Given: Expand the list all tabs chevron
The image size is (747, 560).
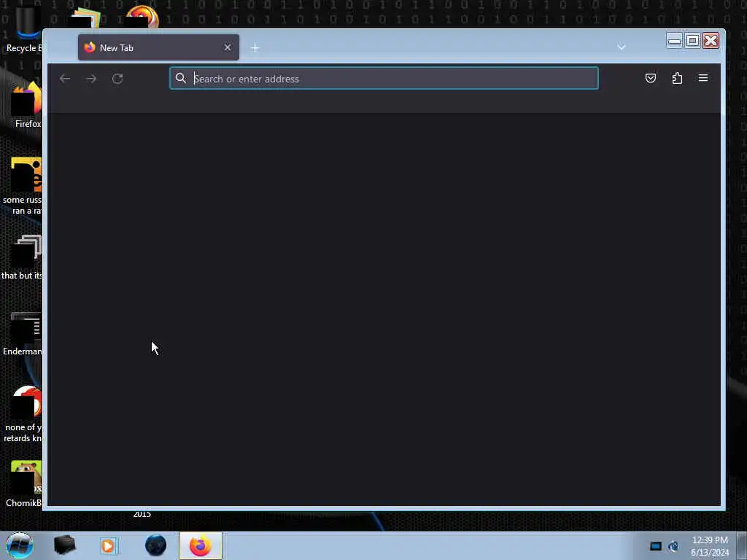Looking at the screenshot, I should coord(622,47).
